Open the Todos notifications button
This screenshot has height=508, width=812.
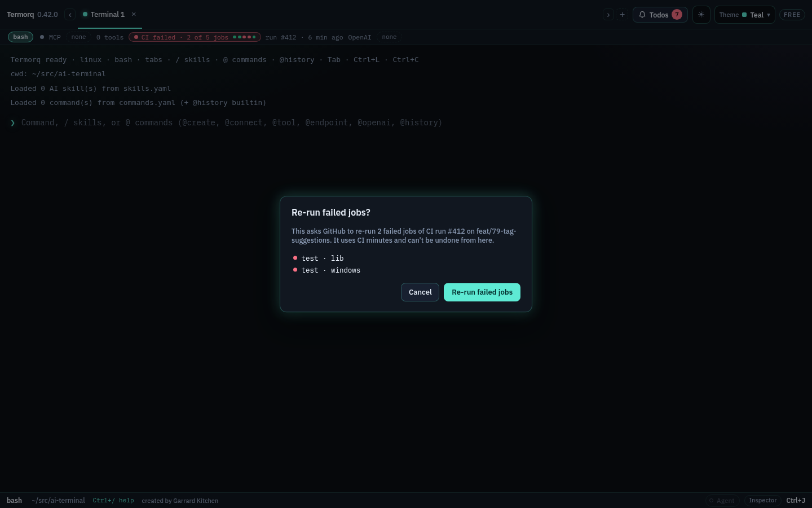(660, 15)
